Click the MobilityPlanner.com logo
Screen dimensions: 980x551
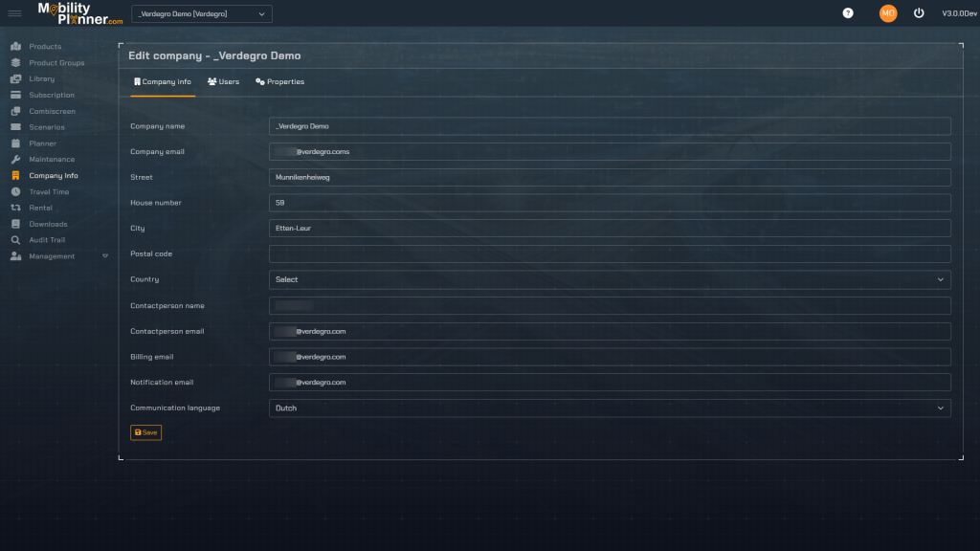tap(80, 13)
